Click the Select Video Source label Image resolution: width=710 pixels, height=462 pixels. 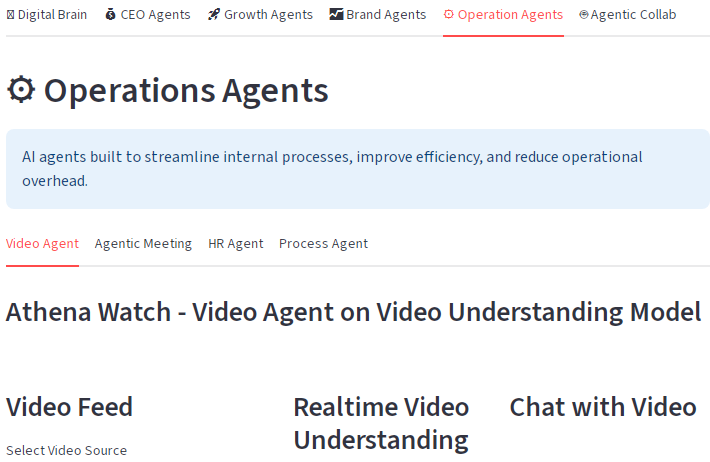(67, 450)
